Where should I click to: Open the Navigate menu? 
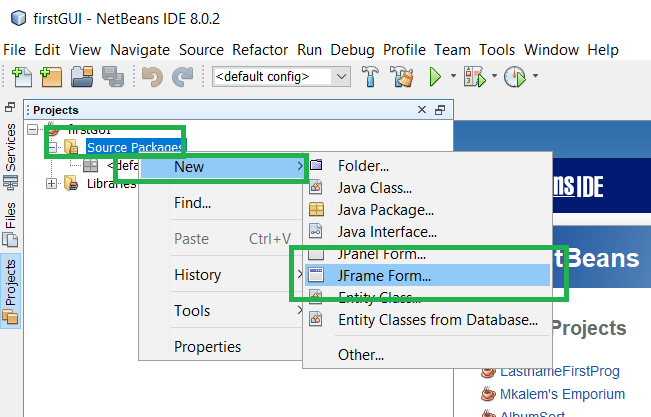[x=140, y=50]
